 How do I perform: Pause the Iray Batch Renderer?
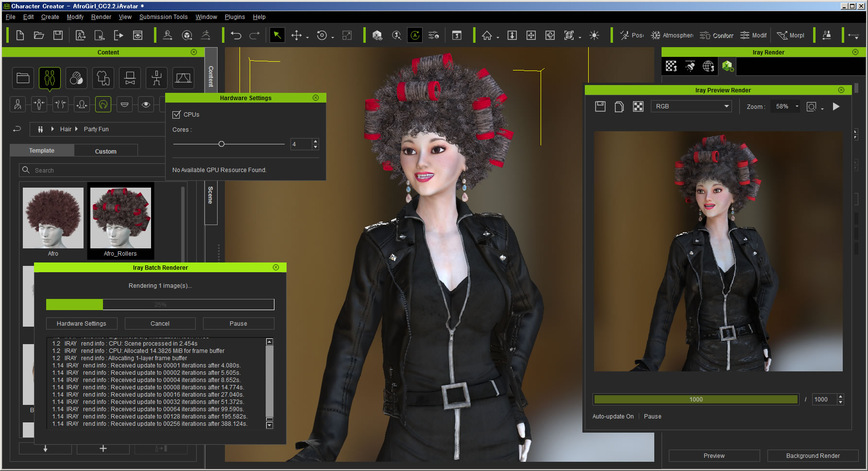tap(238, 324)
